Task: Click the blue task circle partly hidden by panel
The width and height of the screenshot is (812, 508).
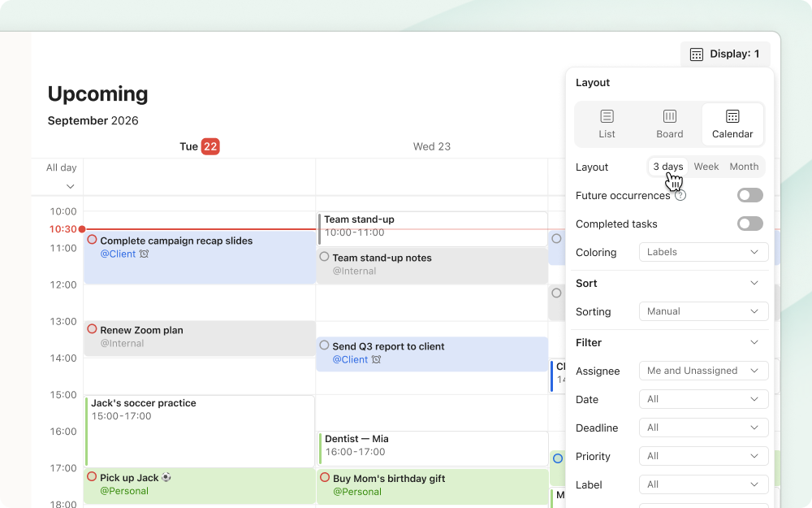Action: coord(558,458)
